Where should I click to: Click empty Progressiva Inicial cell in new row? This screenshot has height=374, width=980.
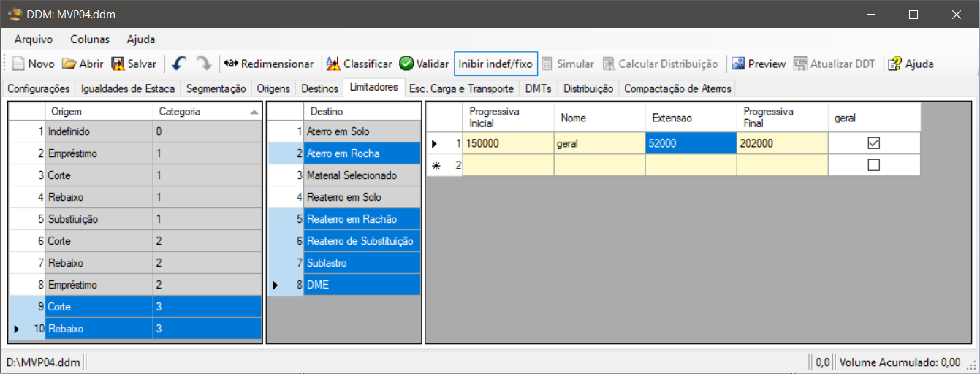point(508,165)
